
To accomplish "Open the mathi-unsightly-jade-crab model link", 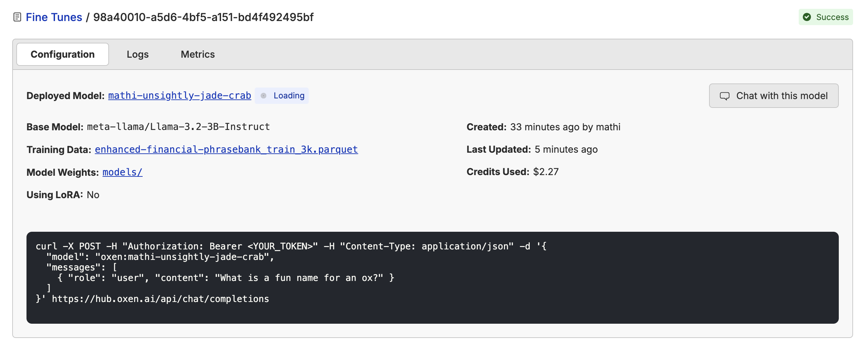I will tap(179, 95).
